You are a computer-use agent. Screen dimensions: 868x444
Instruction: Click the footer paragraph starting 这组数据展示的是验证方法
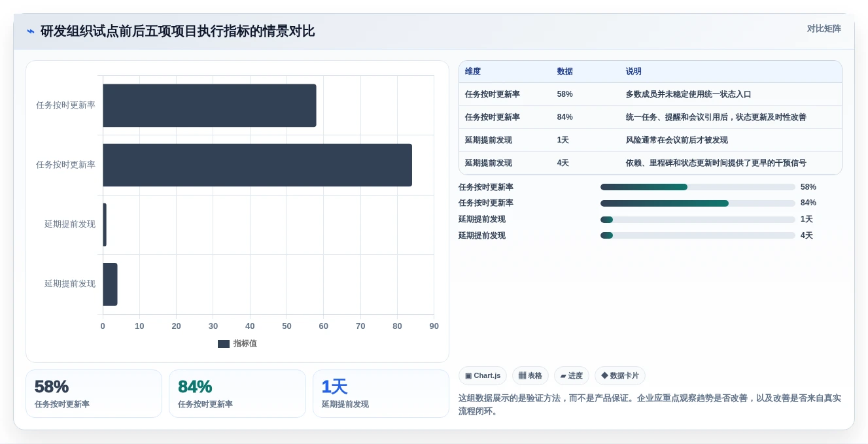coord(650,405)
